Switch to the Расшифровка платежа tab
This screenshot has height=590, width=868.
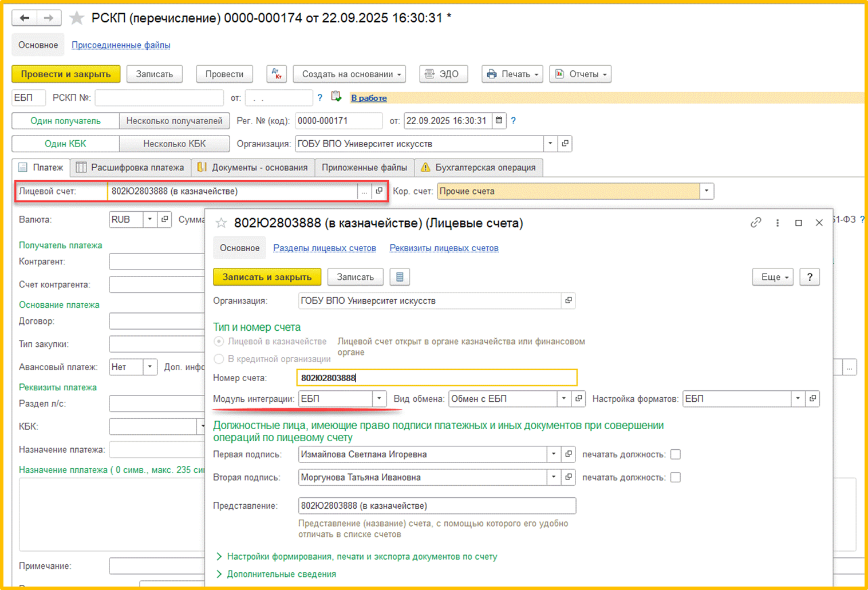point(131,168)
